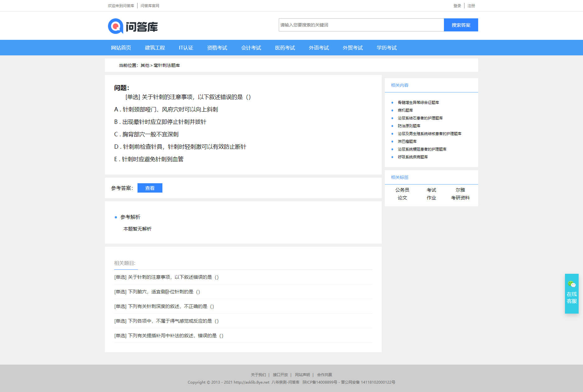583x392 pixels.
Task: Open the 外语考试 navigation item
Action: coord(319,48)
